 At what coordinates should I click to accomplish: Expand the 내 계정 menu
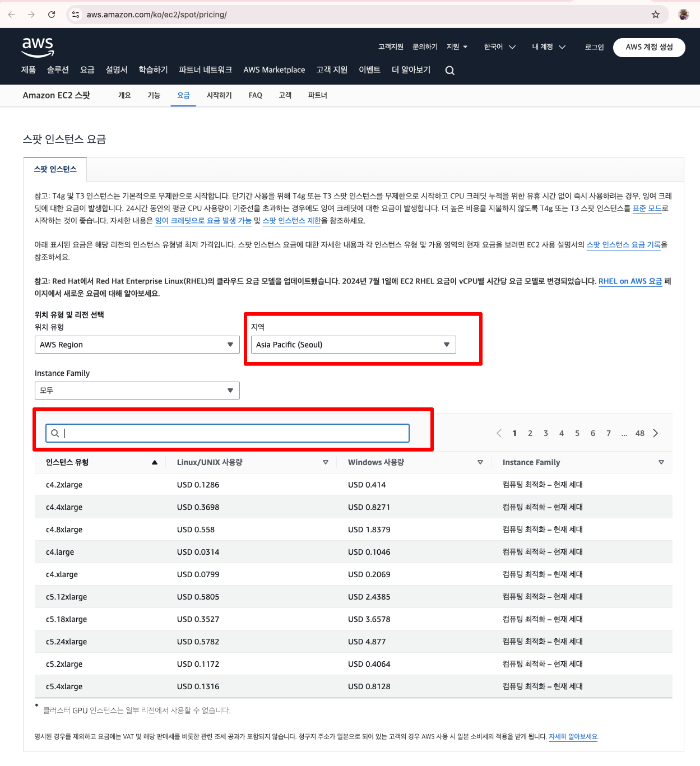(x=549, y=47)
